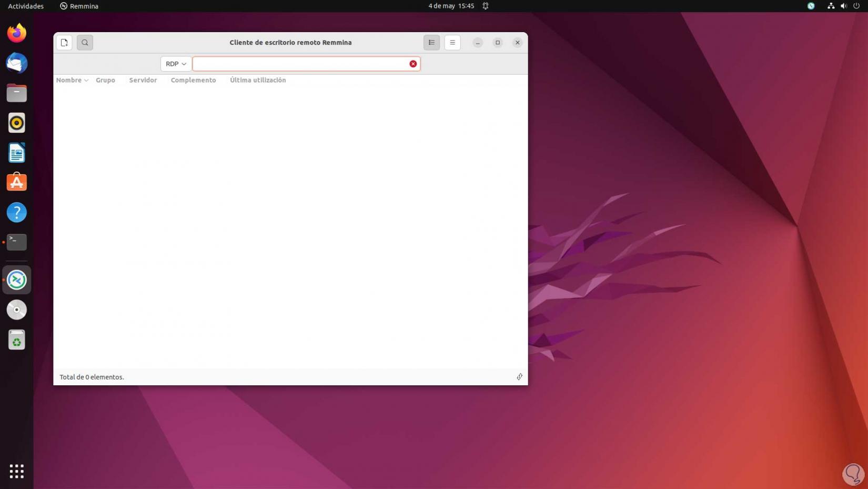Image resolution: width=868 pixels, height=489 pixels.
Task: Open the volume indicator in top bar
Action: [843, 6]
